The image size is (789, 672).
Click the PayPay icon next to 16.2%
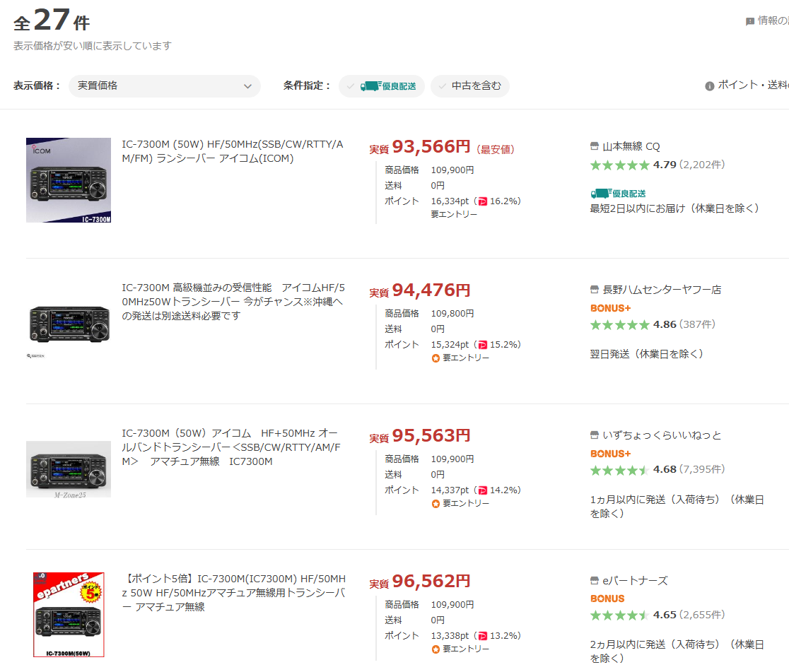[x=483, y=201]
